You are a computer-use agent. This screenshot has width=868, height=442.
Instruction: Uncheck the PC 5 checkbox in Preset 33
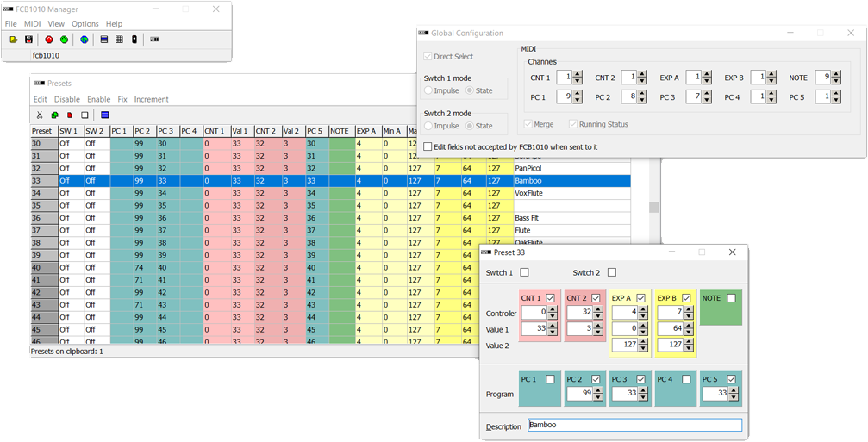click(x=732, y=379)
